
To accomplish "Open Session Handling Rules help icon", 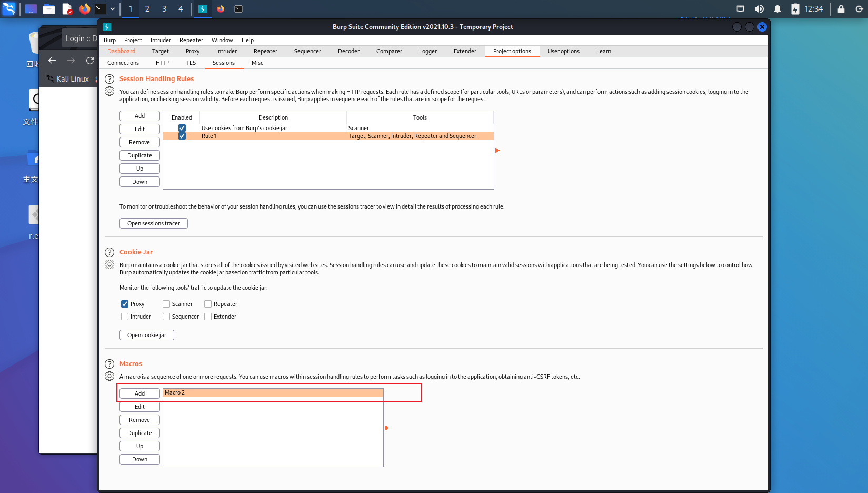I will tap(109, 79).
